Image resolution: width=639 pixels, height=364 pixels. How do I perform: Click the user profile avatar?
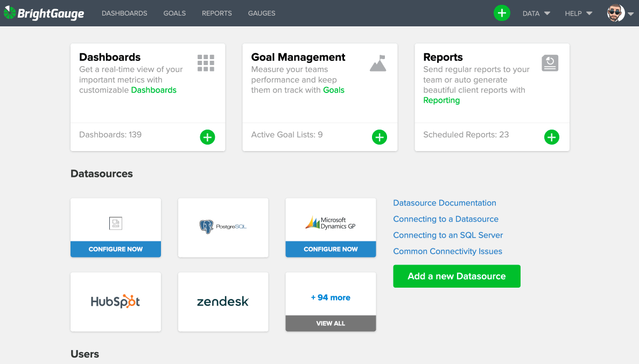[x=615, y=13]
